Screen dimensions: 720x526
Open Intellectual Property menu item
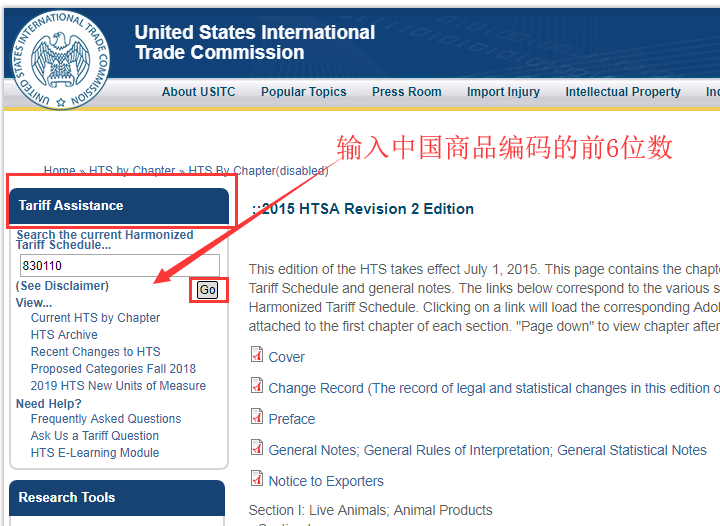pos(622,92)
